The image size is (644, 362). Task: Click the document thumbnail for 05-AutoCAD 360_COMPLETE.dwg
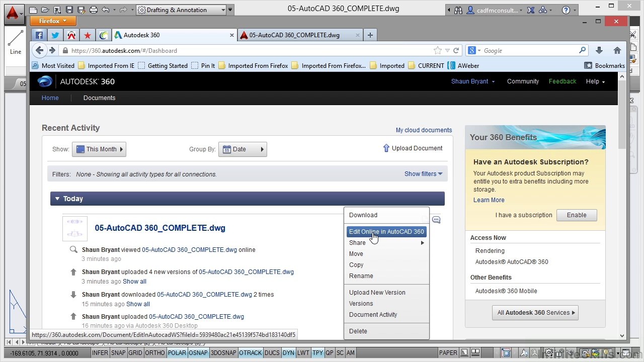click(x=75, y=229)
